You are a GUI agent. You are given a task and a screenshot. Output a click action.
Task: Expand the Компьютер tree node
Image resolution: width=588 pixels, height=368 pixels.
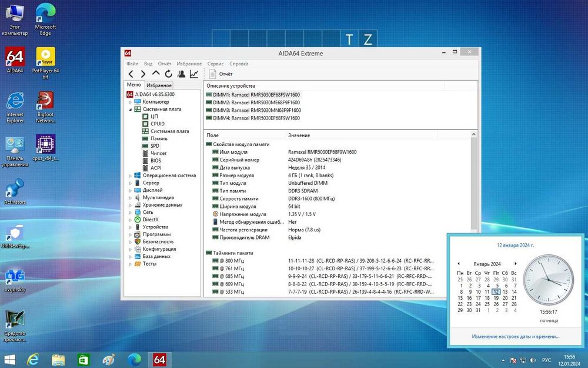pos(131,102)
